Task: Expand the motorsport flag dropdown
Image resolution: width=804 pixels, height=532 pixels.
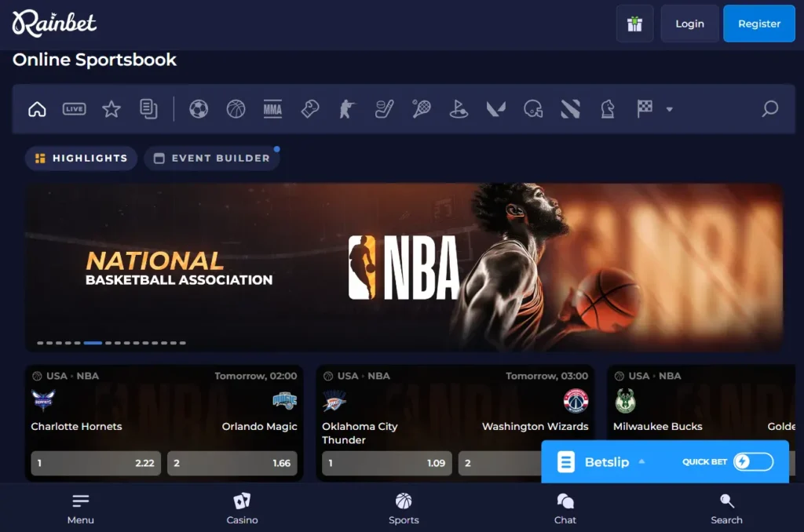Action: pos(670,109)
